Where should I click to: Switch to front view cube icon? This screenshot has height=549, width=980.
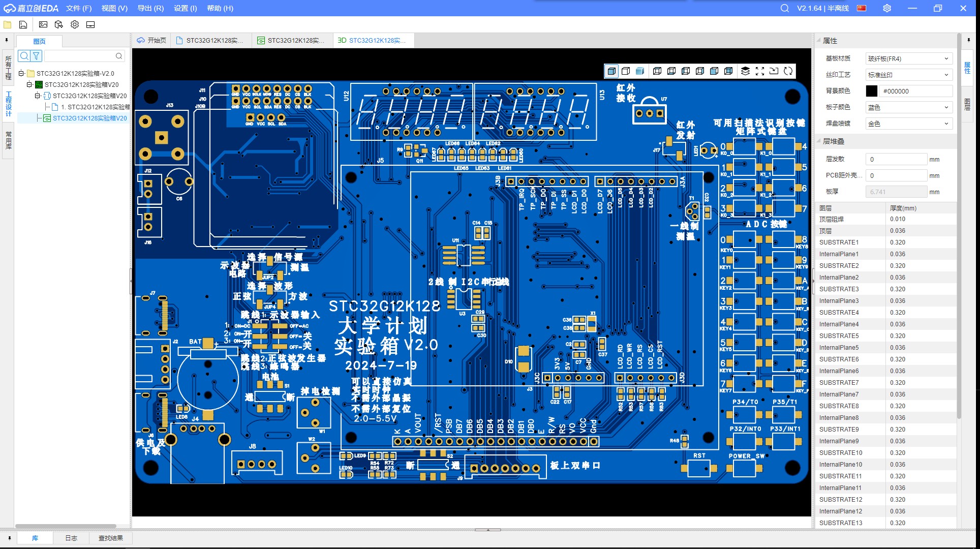[x=714, y=71]
